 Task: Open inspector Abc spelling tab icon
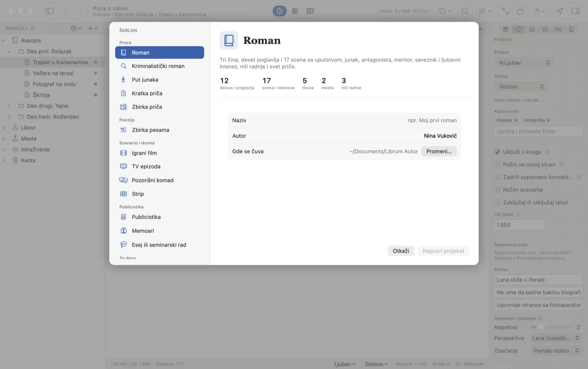click(x=558, y=29)
